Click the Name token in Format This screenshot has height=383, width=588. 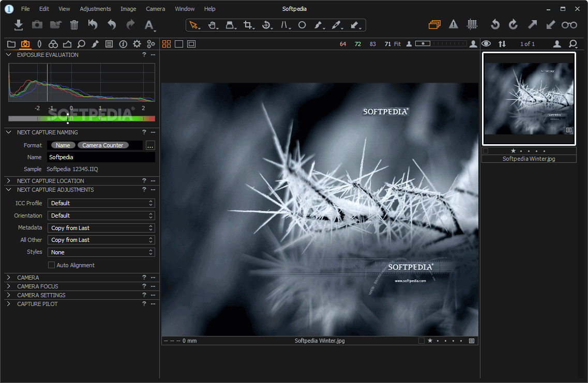pos(63,145)
